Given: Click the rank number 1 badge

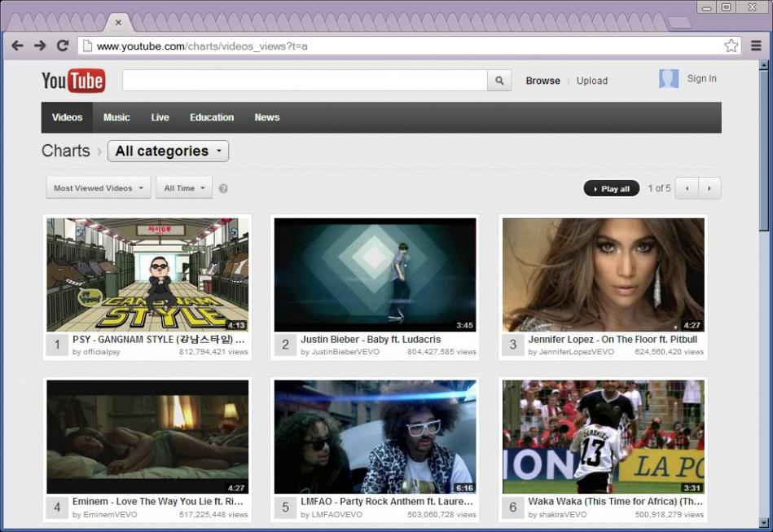Looking at the screenshot, I should (57, 345).
